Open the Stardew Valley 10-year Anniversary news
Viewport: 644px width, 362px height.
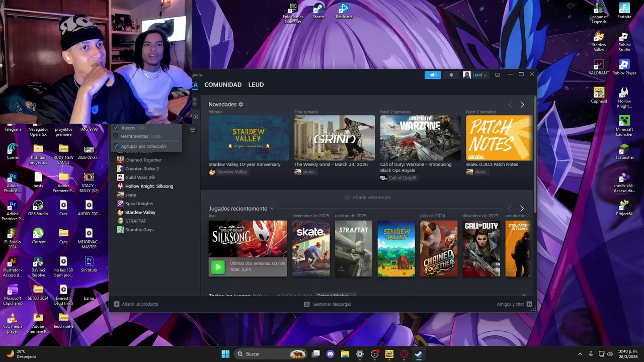click(249, 138)
